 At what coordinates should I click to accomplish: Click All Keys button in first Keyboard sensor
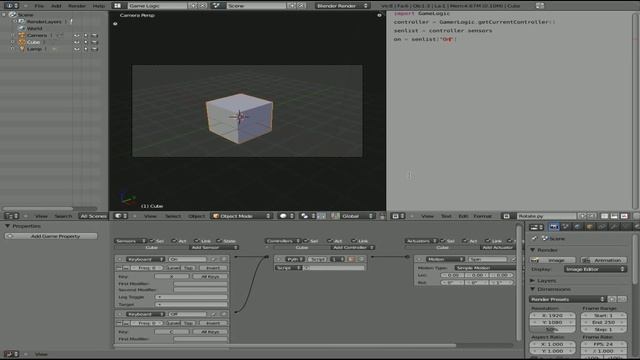(x=211, y=276)
